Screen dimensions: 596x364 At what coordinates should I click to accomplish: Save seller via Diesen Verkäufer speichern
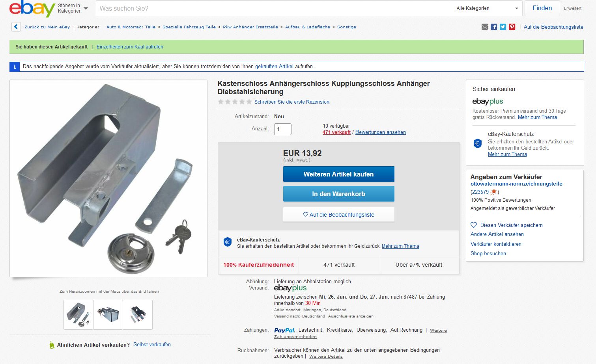click(507, 225)
